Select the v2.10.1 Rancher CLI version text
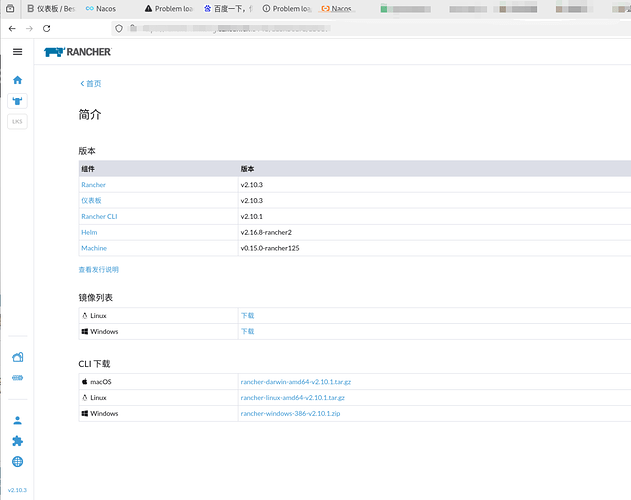Viewport: 631px width, 500px height. 252,217
